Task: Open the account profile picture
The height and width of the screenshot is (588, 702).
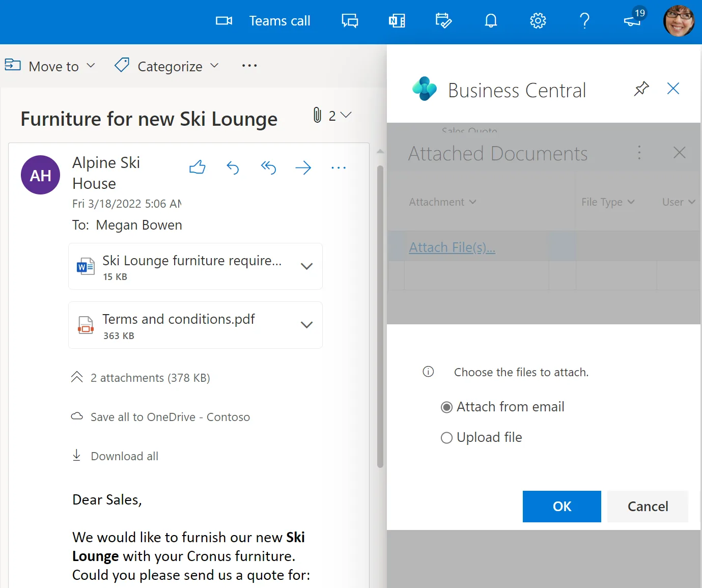Action: coord(679,21)
